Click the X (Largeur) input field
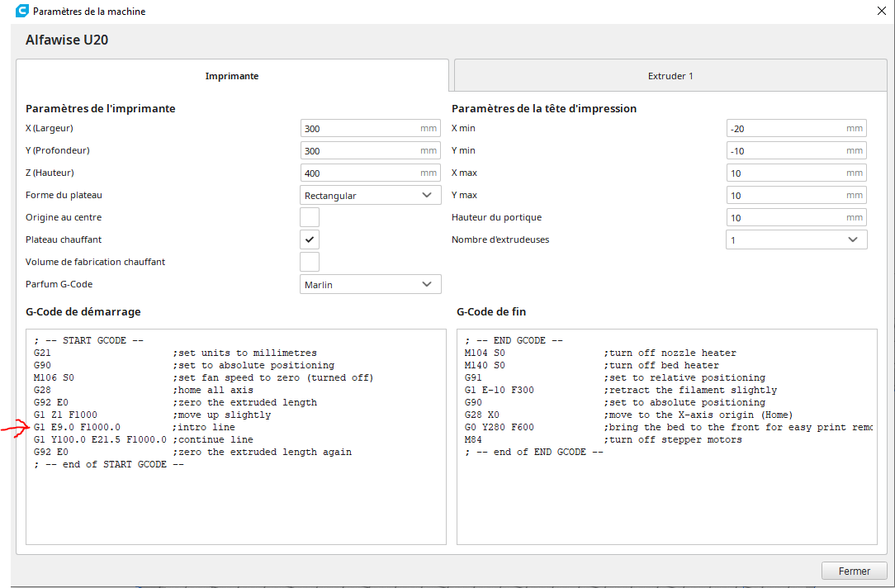Viewport: 895px width, 588px height. [x=371, y=129]
